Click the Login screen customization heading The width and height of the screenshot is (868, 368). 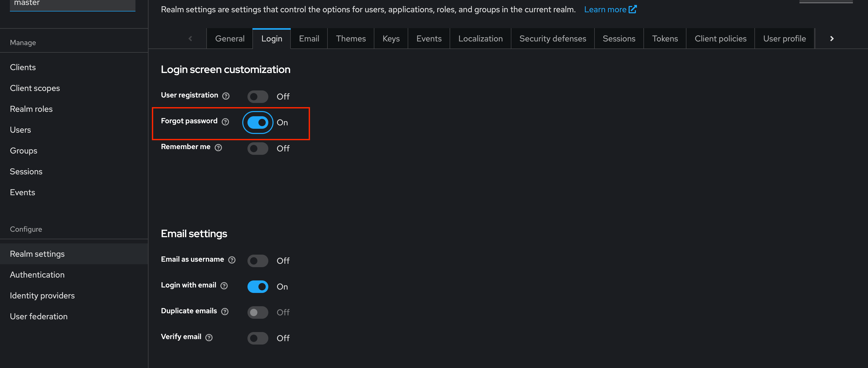tap(225, 69)
